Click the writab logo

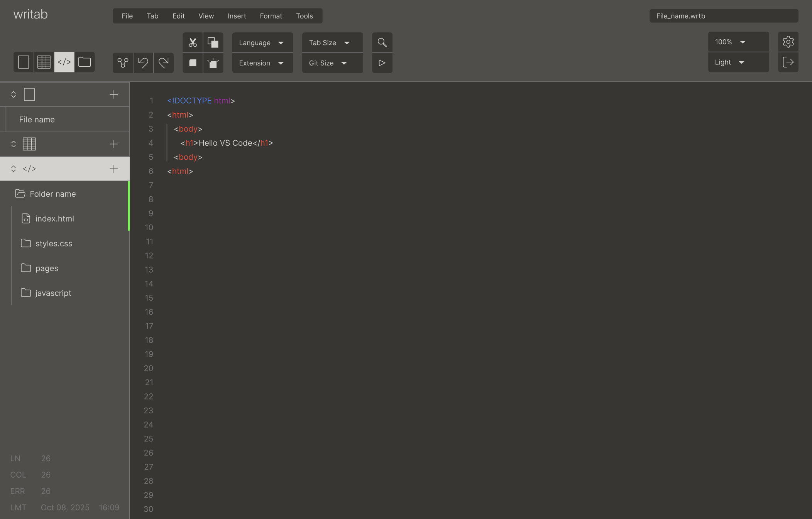pyautogui.click(x=30, y=14)
